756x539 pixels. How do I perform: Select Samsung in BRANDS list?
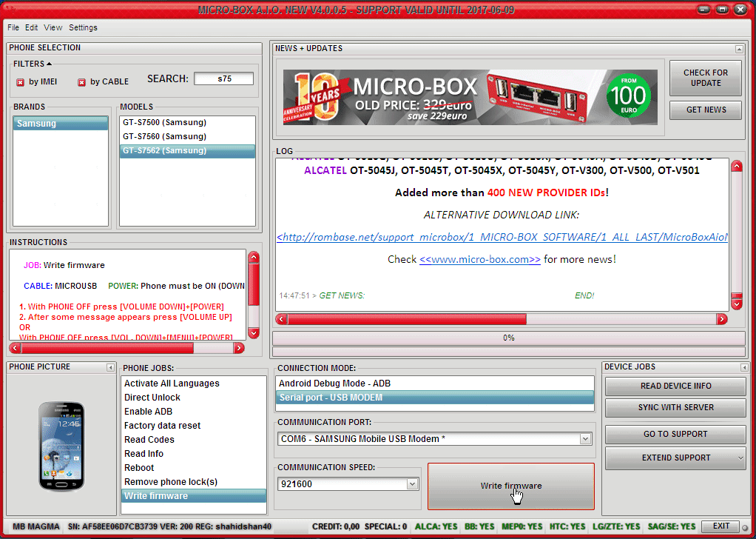(60, 124)
